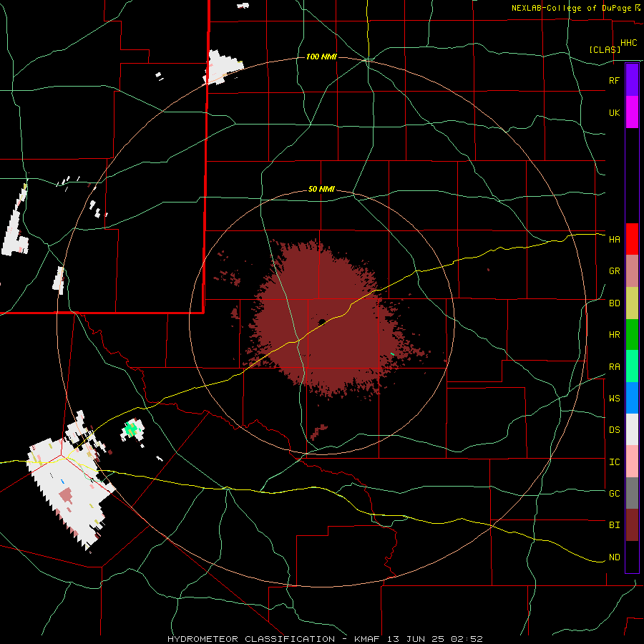This screenshot has height=644, width=644.
Task: Pick the brown BI legend swatch
Action: (x=632, y=525)
